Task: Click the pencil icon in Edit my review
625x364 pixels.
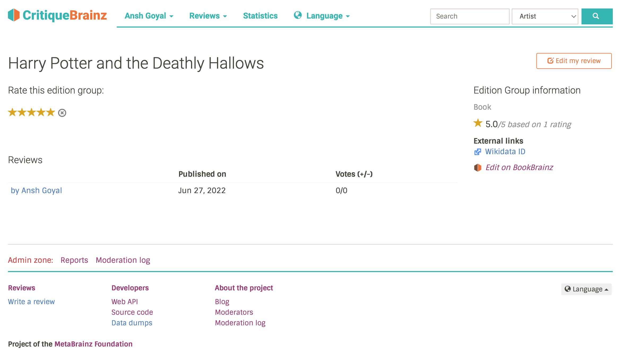Action: pos(550,61)
